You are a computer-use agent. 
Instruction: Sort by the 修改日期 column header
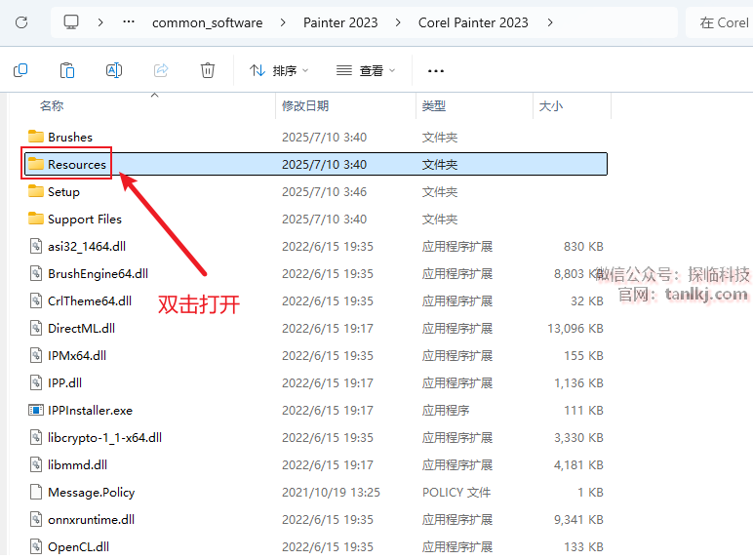click(305, 105)
